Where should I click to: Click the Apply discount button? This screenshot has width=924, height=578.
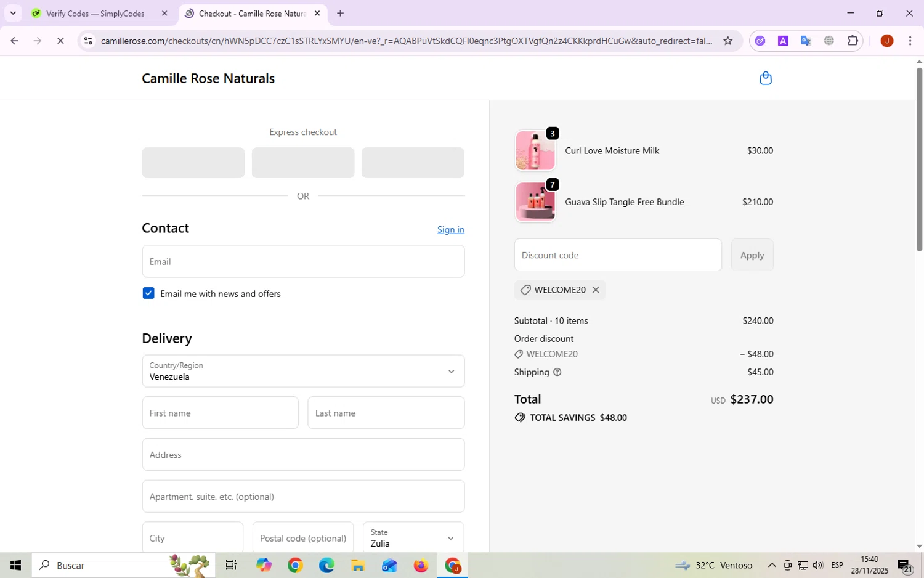(x=752, y=255)
